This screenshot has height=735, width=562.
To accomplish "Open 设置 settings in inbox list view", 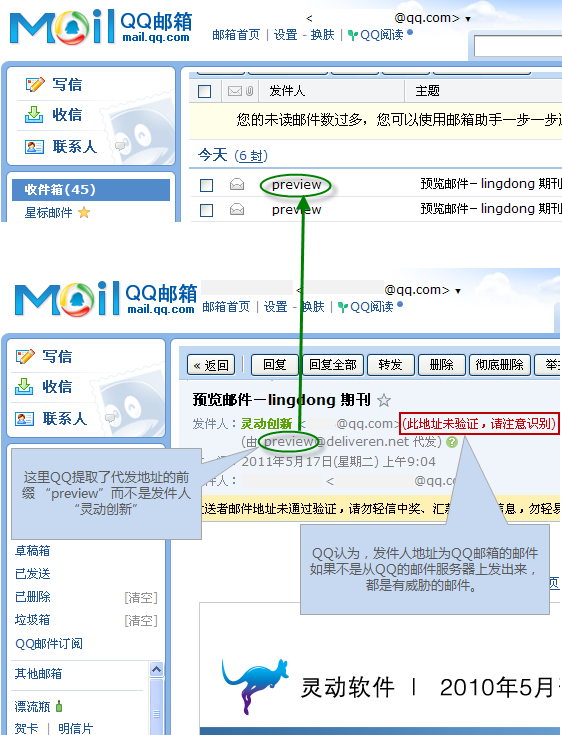I will (x=285, y=35).
